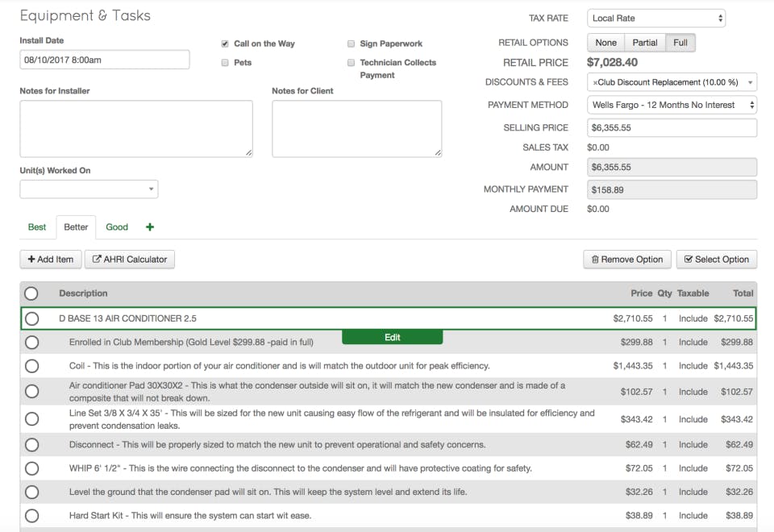774x532 pixels.
Task: Open the Tax Rate dropdown
Action: click(655, 19)
